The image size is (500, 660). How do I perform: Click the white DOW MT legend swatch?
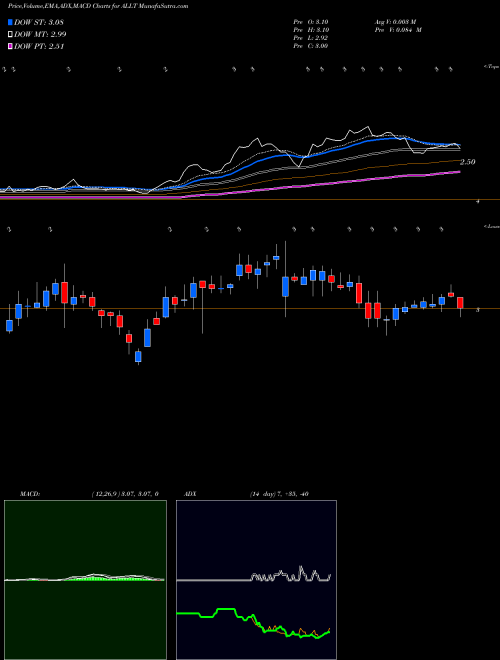[x=10, y=35]
